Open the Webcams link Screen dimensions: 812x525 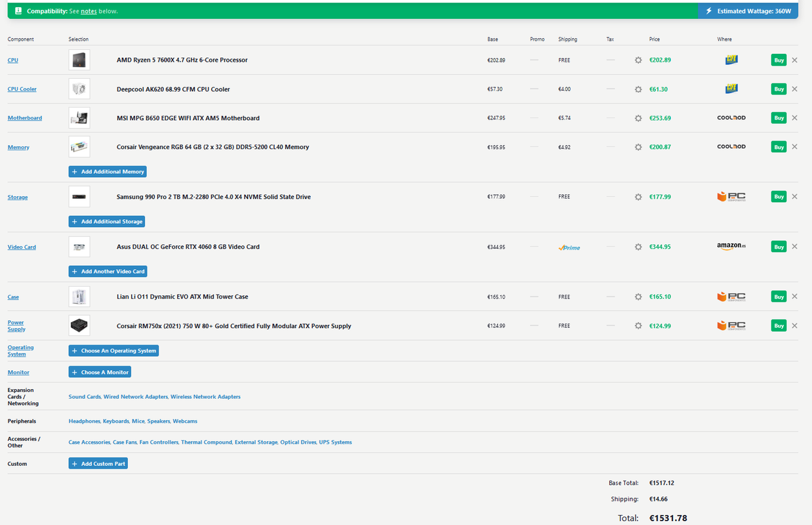(185, 421)
